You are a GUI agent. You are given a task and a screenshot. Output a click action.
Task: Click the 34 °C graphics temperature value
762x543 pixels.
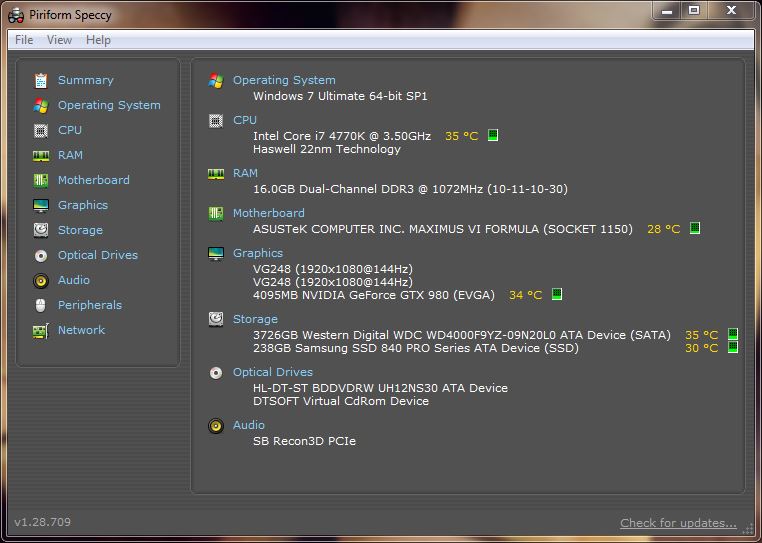525,295
